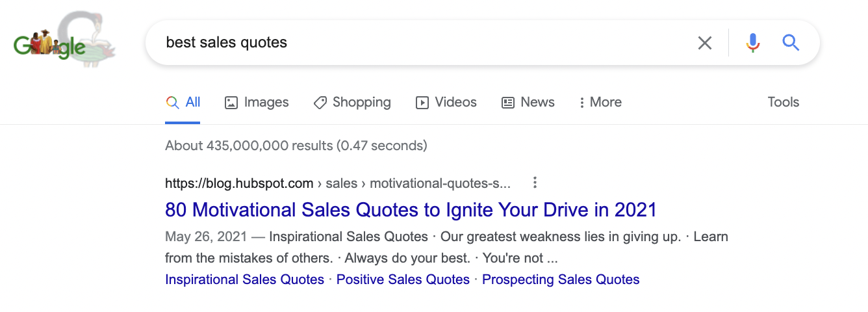Go to the Videos tab
868x312 pixels.
tap(446, 102)
